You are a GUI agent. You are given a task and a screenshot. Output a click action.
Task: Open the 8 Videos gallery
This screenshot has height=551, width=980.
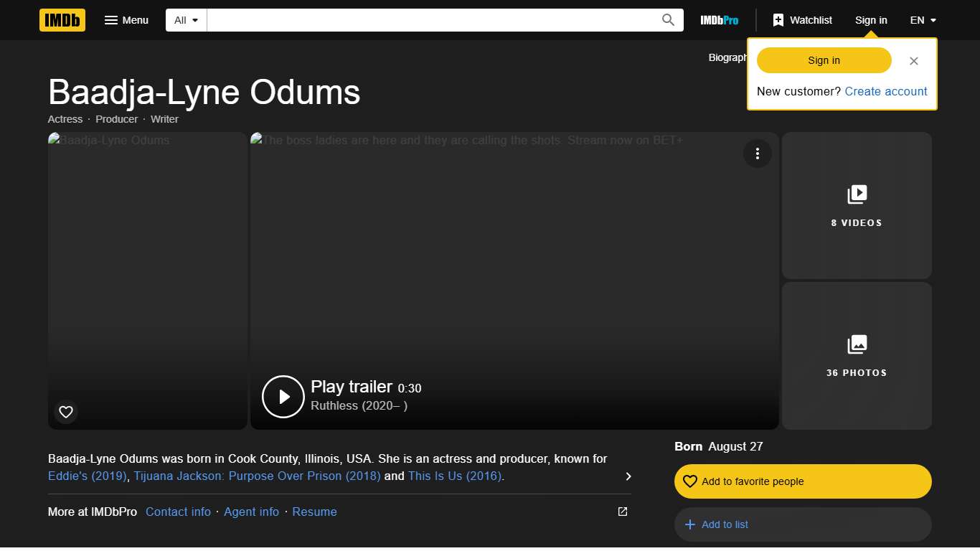tap(857, 206)
